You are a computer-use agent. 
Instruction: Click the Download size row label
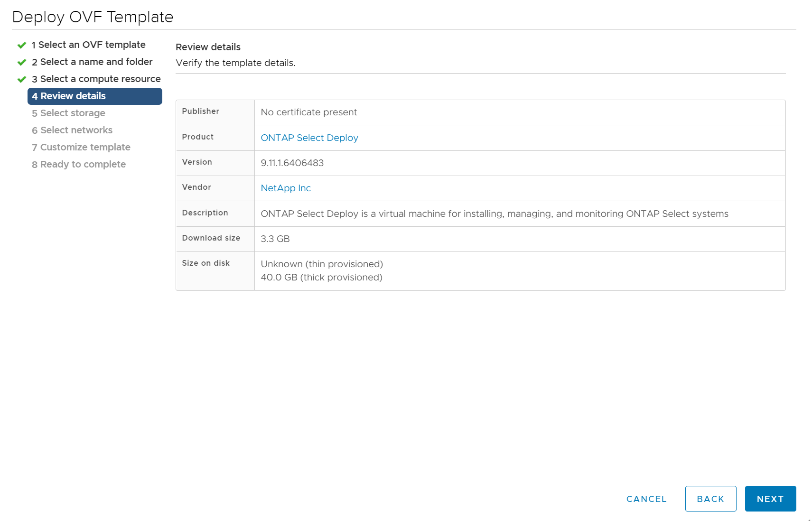[x=211, y=238]
